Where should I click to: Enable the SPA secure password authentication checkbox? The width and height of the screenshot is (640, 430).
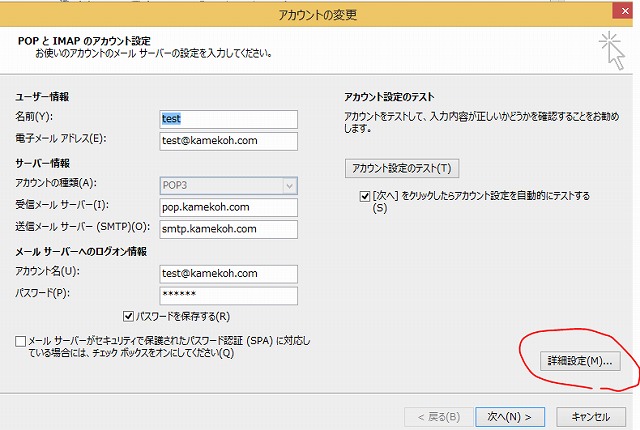pos(20,341)
